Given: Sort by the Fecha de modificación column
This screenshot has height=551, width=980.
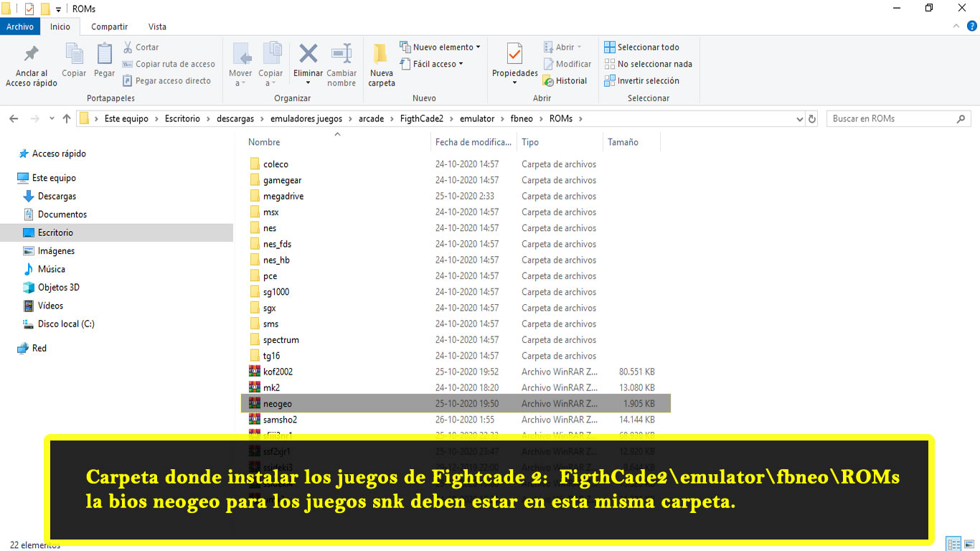Looking at the screenshot, I should [x=473, y=142].
